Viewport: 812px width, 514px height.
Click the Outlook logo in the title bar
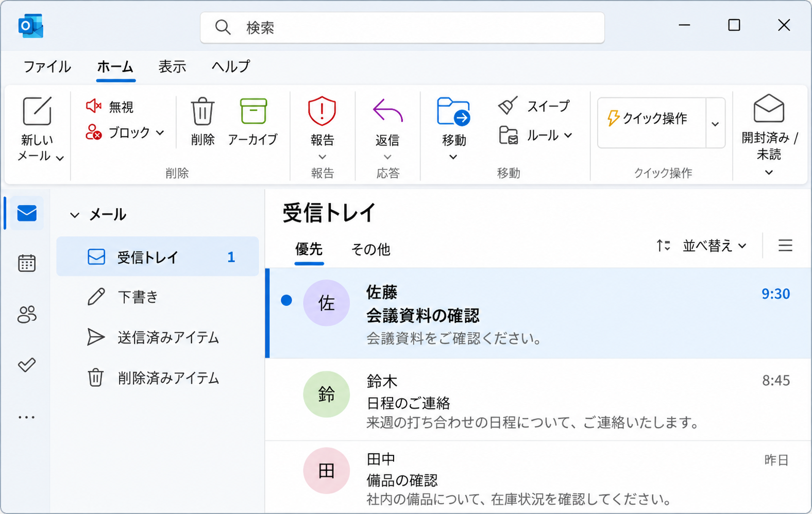coord(30,26)
